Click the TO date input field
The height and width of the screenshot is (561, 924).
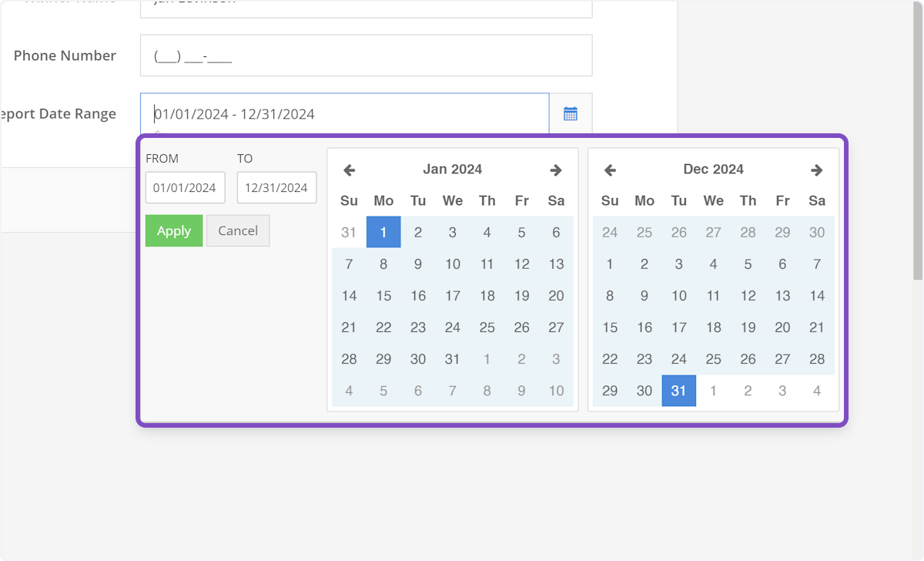coord(276,187)
